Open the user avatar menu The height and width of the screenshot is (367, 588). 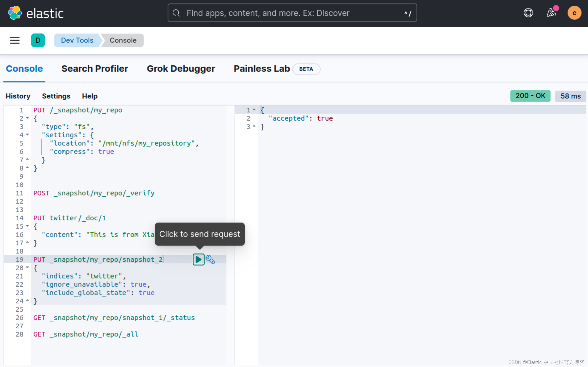(x=574, y=13)
